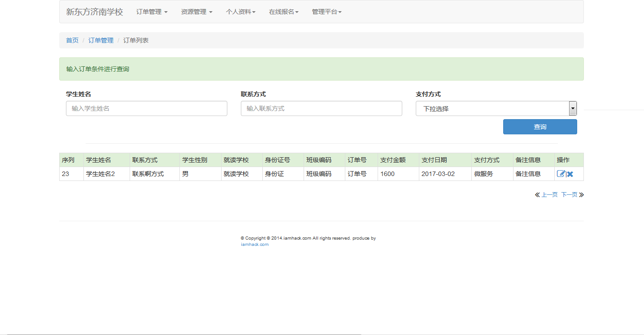Go to next page via 下一页

[x=569, y=195]
